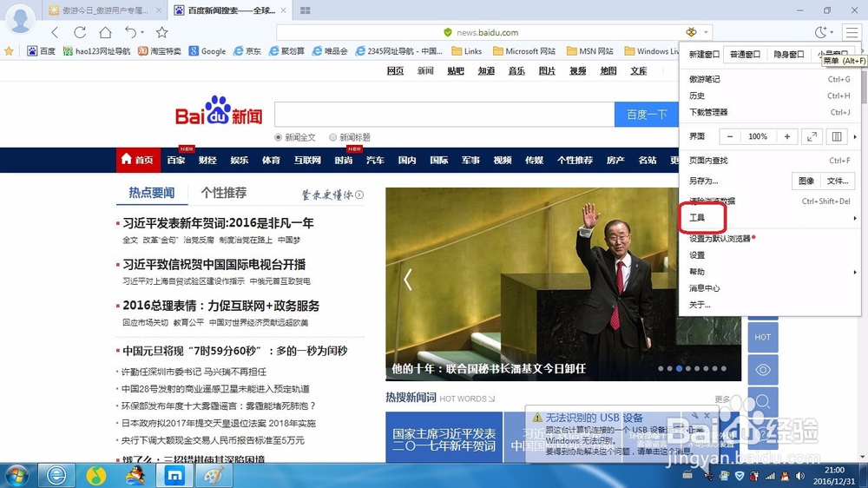Click the zoom in plus button

786,137
